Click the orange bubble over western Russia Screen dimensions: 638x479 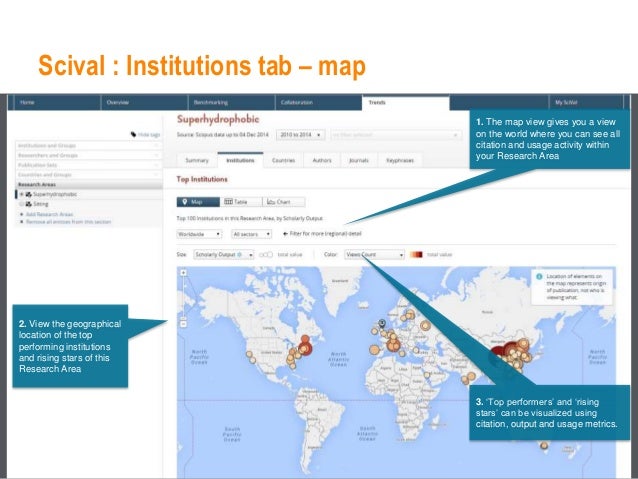click(x=425, y=326)
